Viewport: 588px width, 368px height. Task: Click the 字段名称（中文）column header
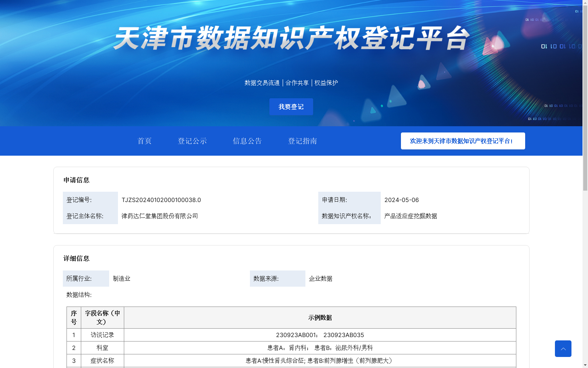click(103, 318)
